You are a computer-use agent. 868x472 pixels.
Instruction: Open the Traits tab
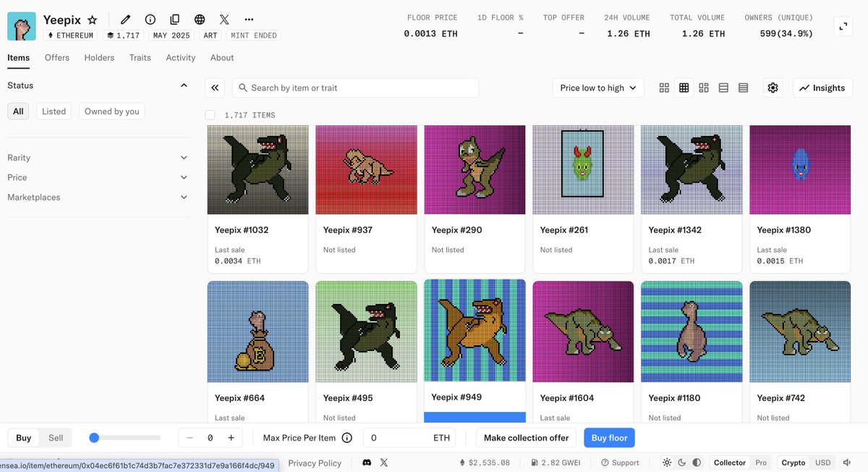tap(140, 58)
